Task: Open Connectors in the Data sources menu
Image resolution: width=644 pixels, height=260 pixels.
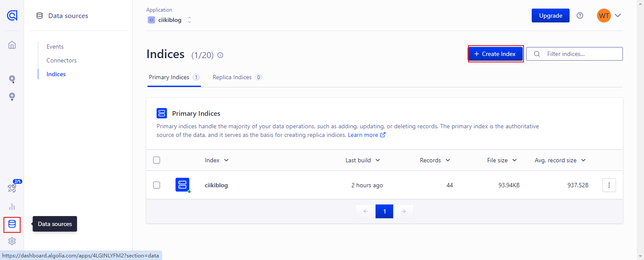Action: pos(62,60)
